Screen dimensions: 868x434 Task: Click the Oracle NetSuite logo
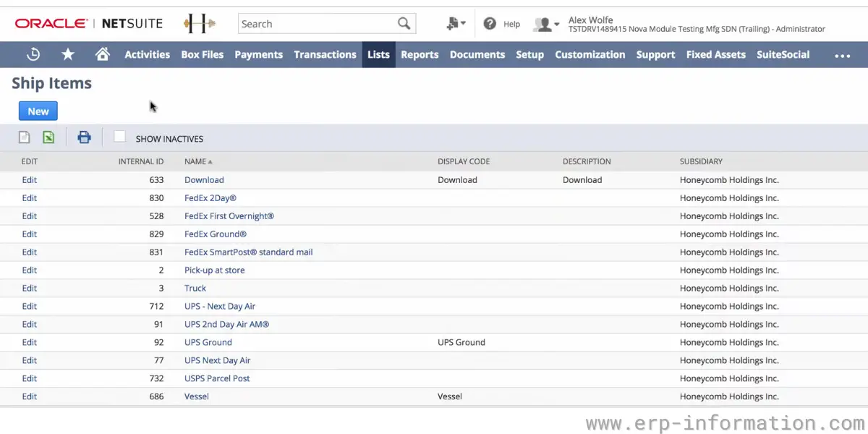pos(88,24)
